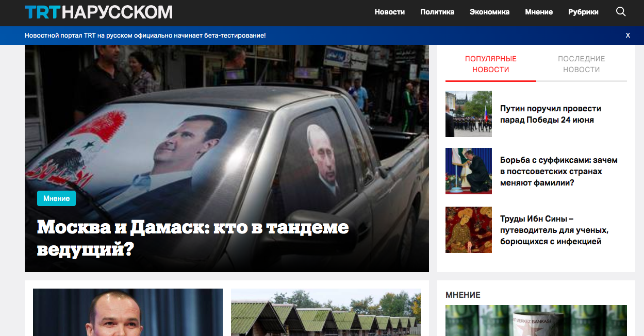Switch to the Последние новости tab
Viewport: 644px width, 336px height.
581,64
